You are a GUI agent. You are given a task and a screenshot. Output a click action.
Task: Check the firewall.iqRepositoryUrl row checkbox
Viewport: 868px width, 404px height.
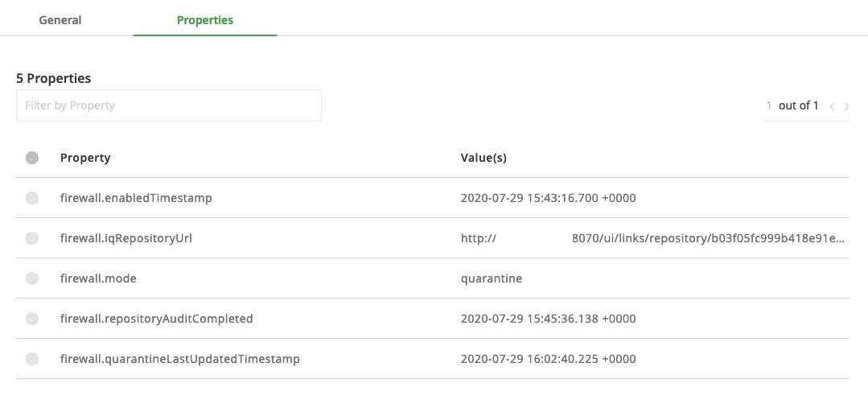[32, 238]
